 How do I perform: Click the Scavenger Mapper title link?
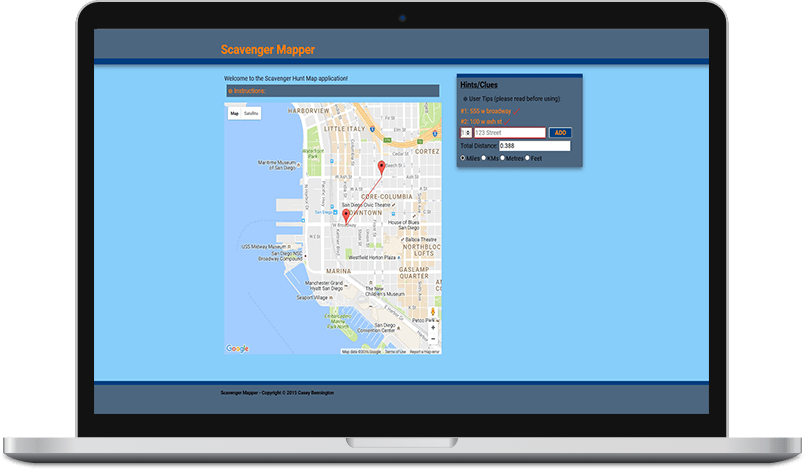coord(268,50)
